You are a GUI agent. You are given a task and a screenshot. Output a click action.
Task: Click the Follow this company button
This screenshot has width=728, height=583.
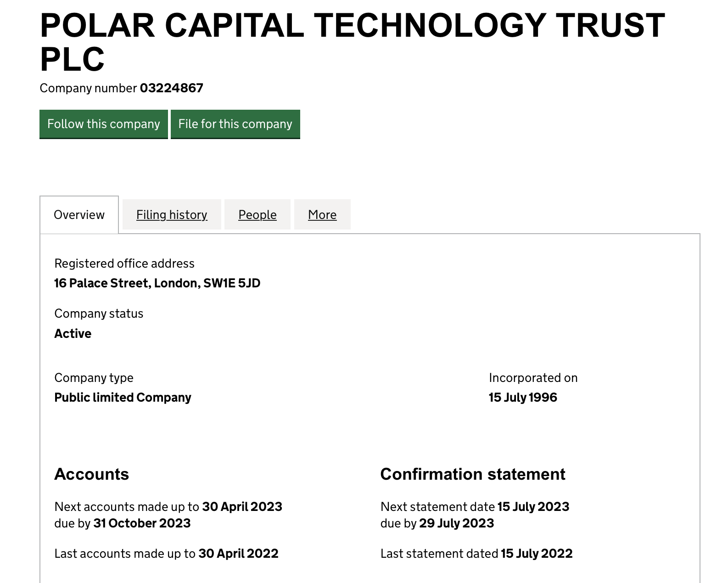click(104, 124)
